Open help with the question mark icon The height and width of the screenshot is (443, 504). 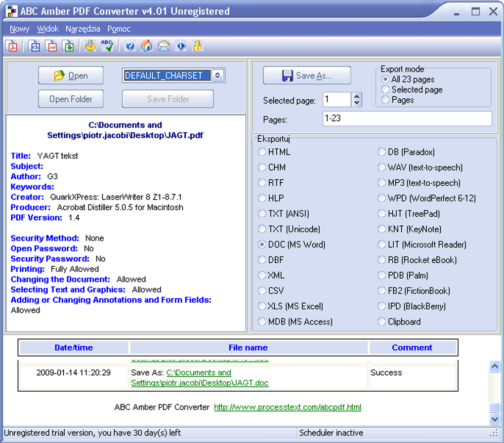coord(130,46)
